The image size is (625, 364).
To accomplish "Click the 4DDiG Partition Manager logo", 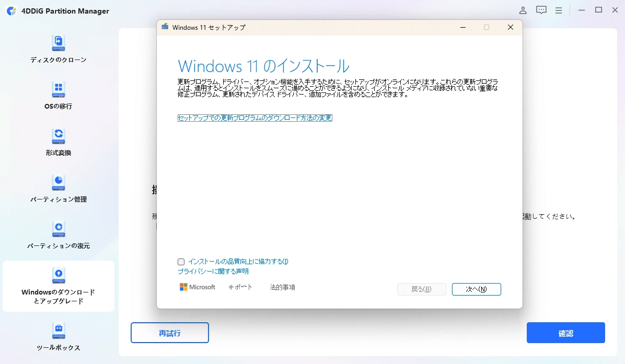I will (11, 11).
